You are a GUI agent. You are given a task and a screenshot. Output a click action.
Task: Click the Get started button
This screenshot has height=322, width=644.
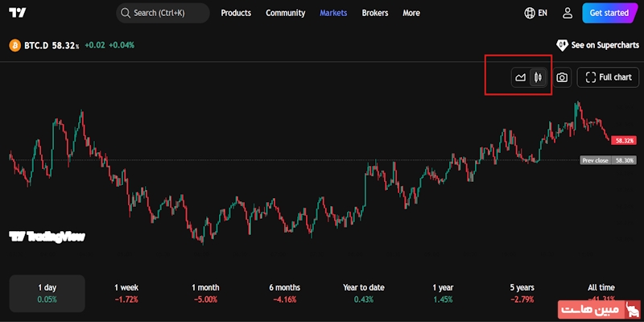609,13
